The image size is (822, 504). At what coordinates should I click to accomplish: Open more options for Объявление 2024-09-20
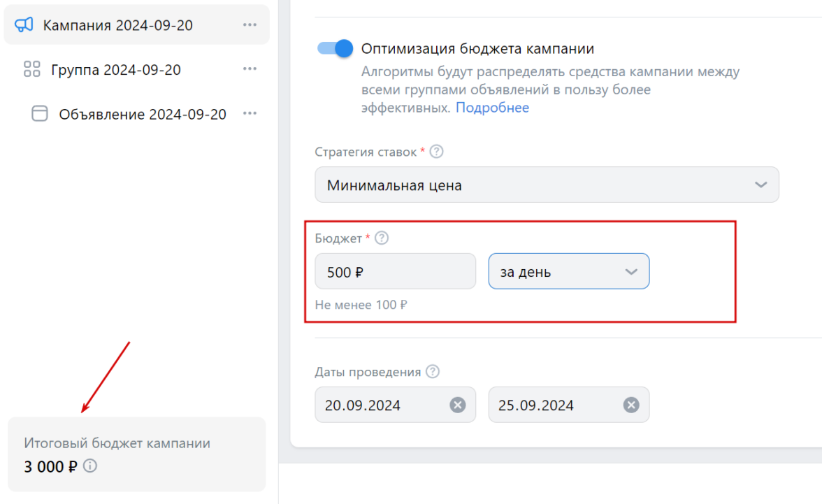point(250,114)
